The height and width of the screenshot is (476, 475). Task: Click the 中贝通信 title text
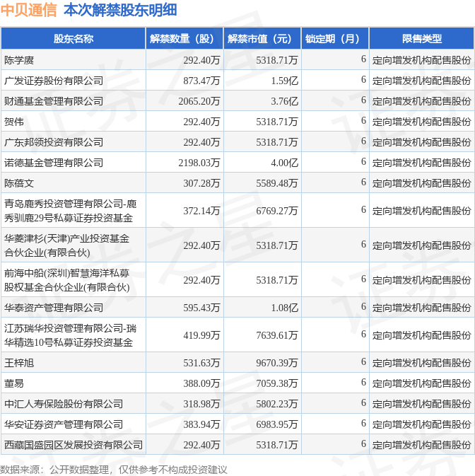point(28,10)
